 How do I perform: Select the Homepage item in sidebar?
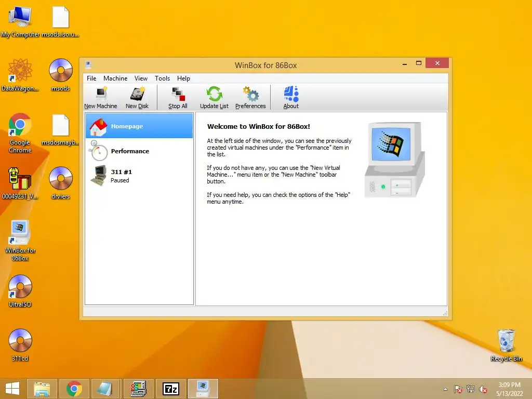(x=139, y=126)
